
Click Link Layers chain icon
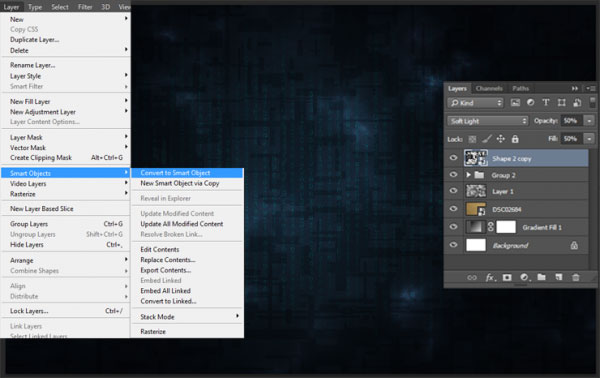coord(472,277)
